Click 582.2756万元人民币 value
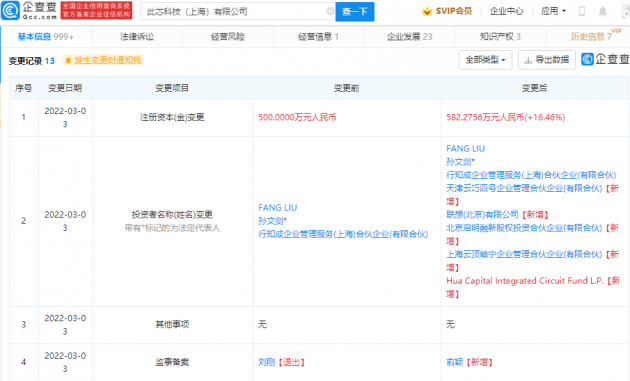Screen dimensions: 630x381 [505, 117]
